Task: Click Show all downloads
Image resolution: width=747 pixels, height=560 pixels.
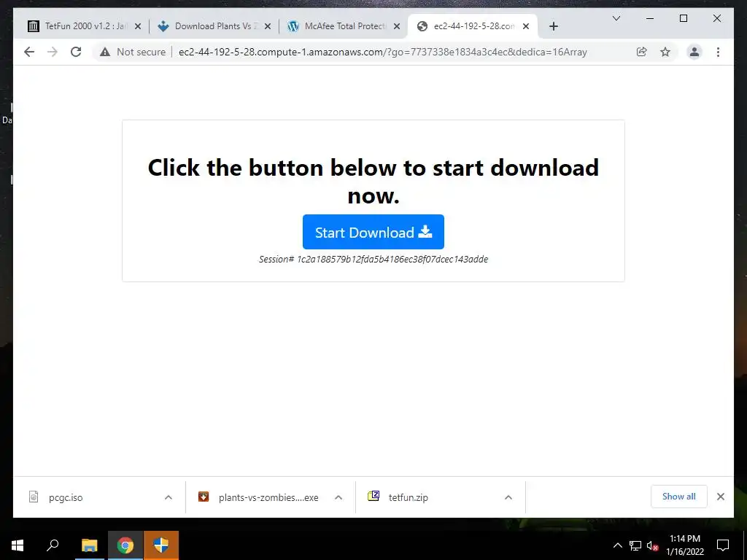Action: tap(679, 497)
